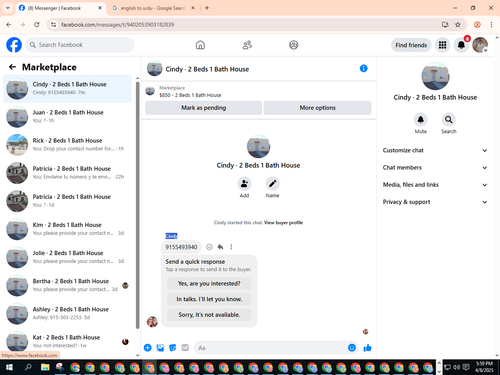This screenshot has width=500, height=375.
Task: Open the Kim conversation in the list
Action: click(x=68, y=229)
